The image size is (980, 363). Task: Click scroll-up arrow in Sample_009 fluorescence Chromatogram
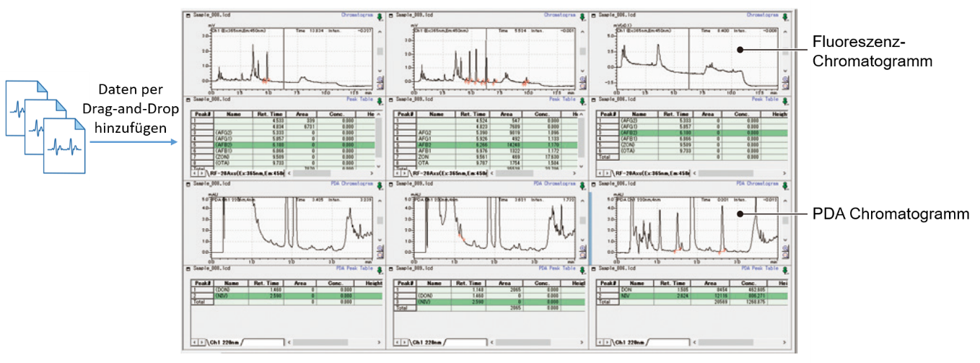pyautogui.click(x=582, y=32)
